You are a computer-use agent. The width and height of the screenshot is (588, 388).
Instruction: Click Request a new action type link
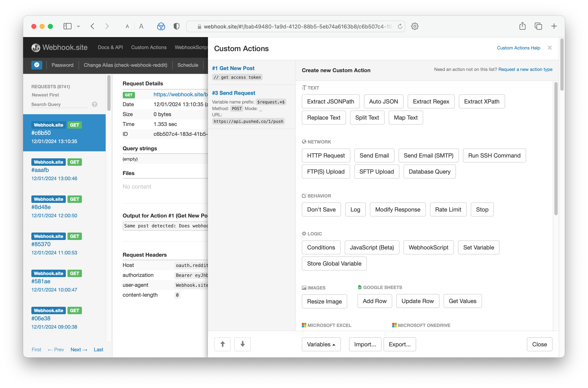(x=526, y=69)
